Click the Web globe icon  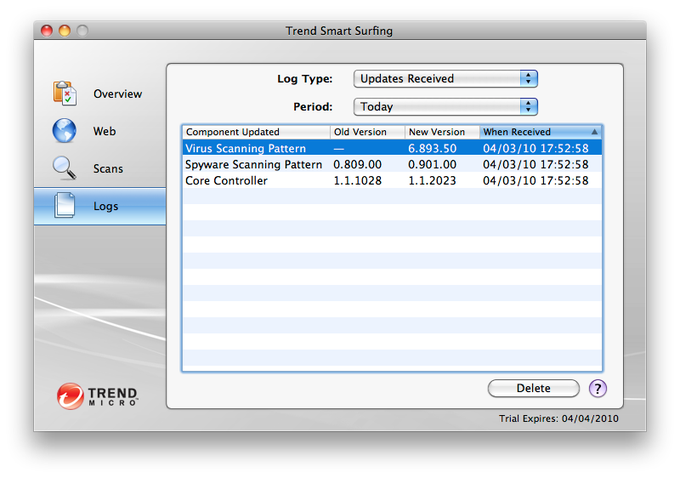pyautogui.click(x=64, y=131)
